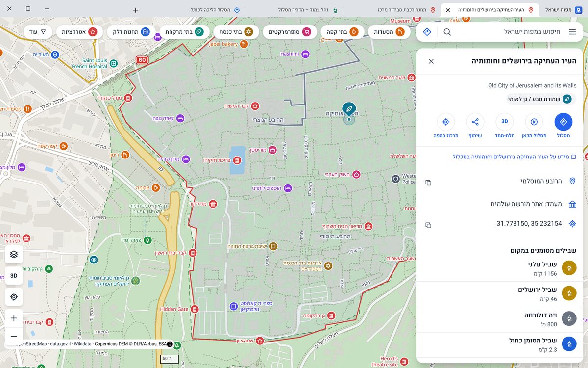This screenshot has height=368, width=588.
Task: Open a new browser tab
Action: tap(136, 10)
